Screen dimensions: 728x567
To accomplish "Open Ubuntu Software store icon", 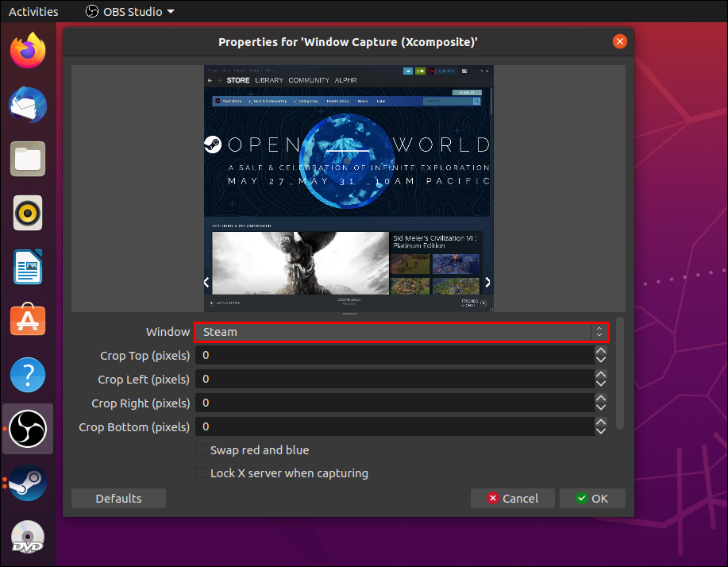I will click(x=29, y=320).
